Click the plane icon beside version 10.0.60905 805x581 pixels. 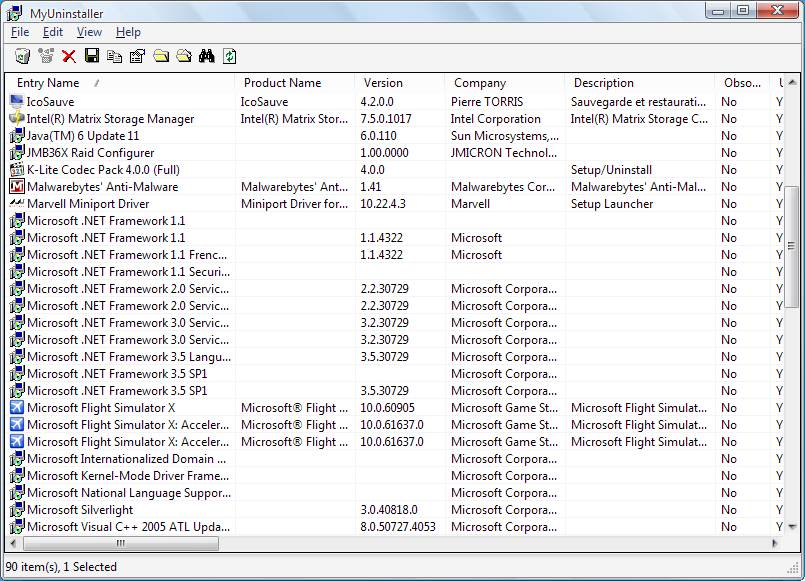coord(17,408)
